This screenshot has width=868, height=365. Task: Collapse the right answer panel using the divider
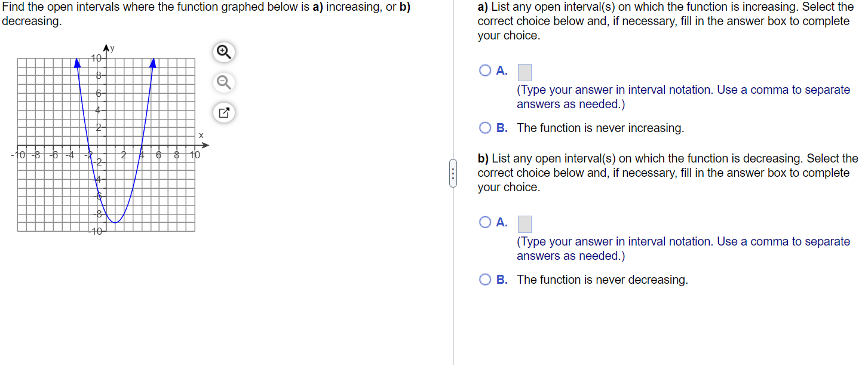point(453,173)
